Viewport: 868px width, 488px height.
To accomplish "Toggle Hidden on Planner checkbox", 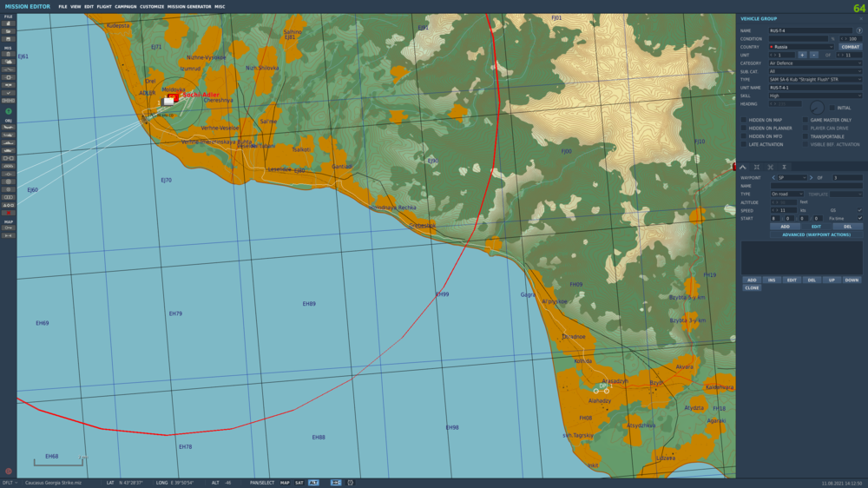I will (744, 128).
